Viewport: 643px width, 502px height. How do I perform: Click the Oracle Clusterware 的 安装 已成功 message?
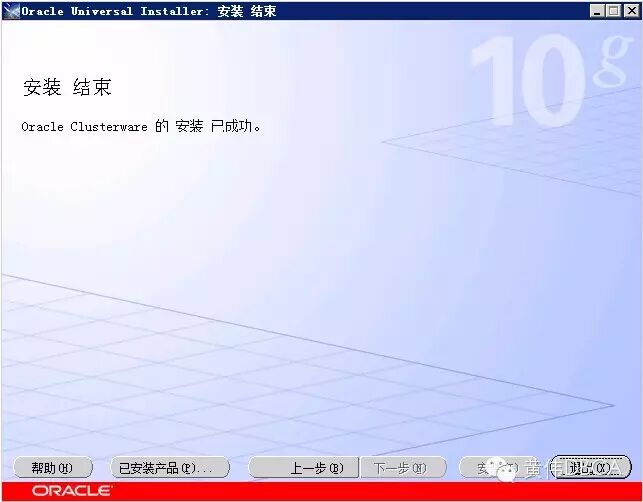[141, 126]
